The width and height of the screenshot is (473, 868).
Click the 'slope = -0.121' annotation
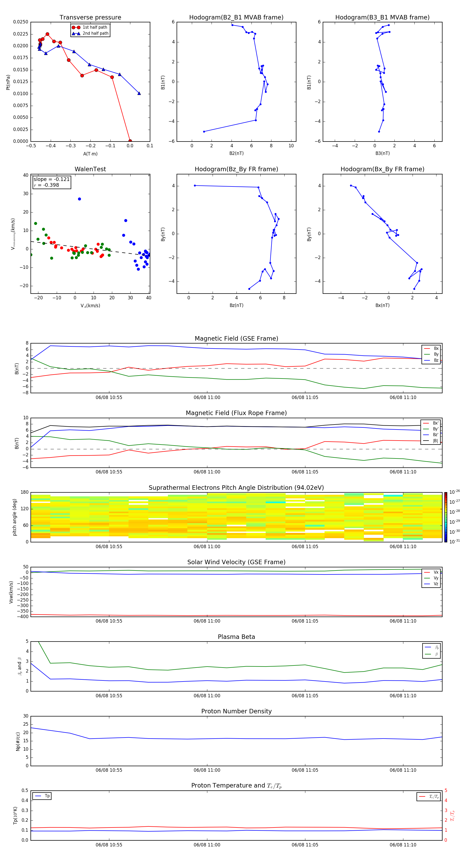coord(52,179)
